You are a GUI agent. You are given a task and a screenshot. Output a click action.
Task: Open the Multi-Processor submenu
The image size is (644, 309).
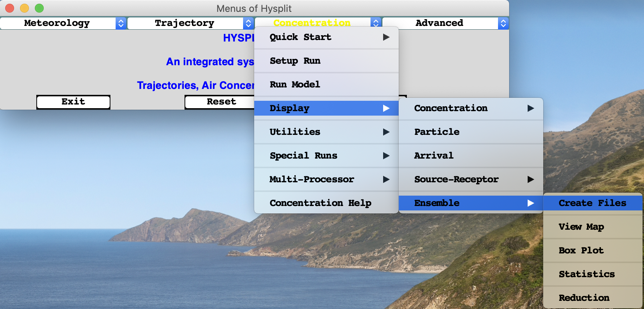click(x=326, y=179)
